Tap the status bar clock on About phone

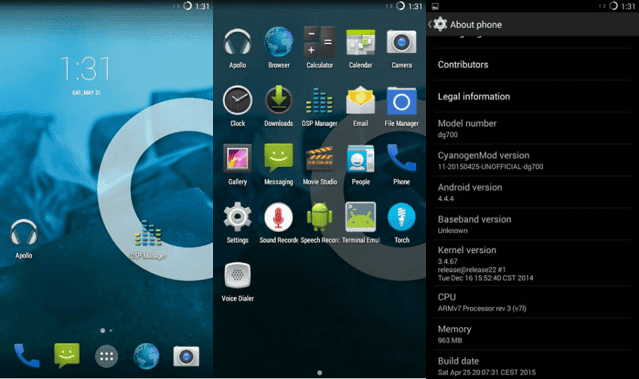628,6
